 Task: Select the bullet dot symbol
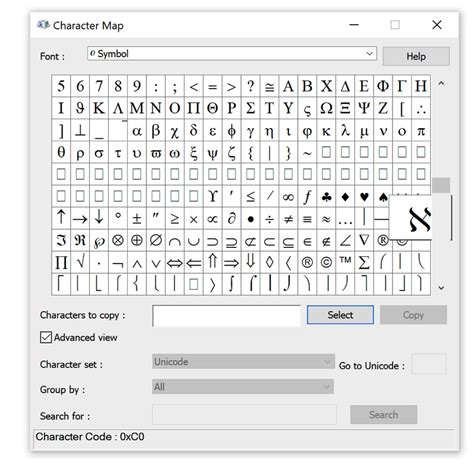[250, 218]
